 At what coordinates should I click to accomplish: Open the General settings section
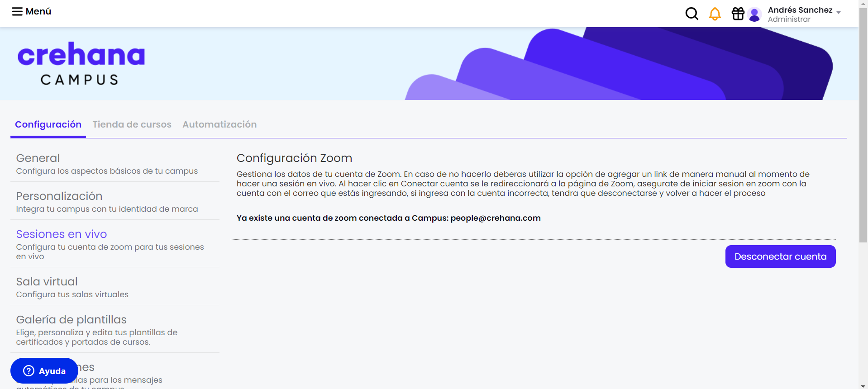[x=115, y=164]
